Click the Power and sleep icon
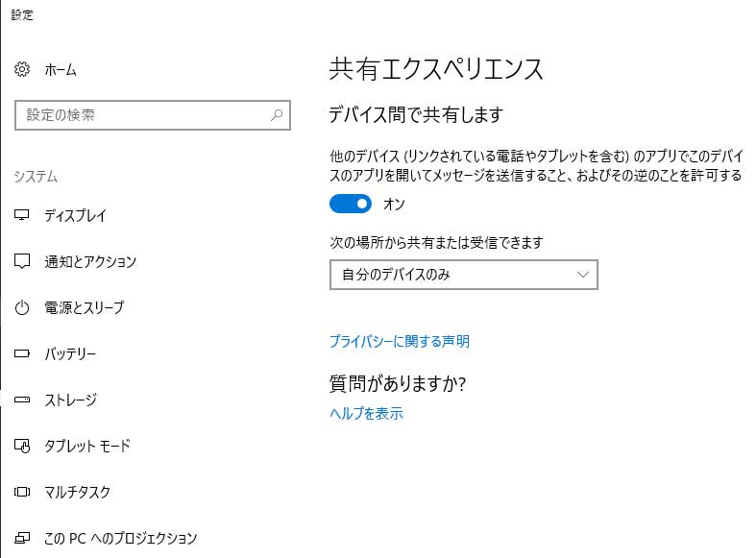 pos(23,307)
